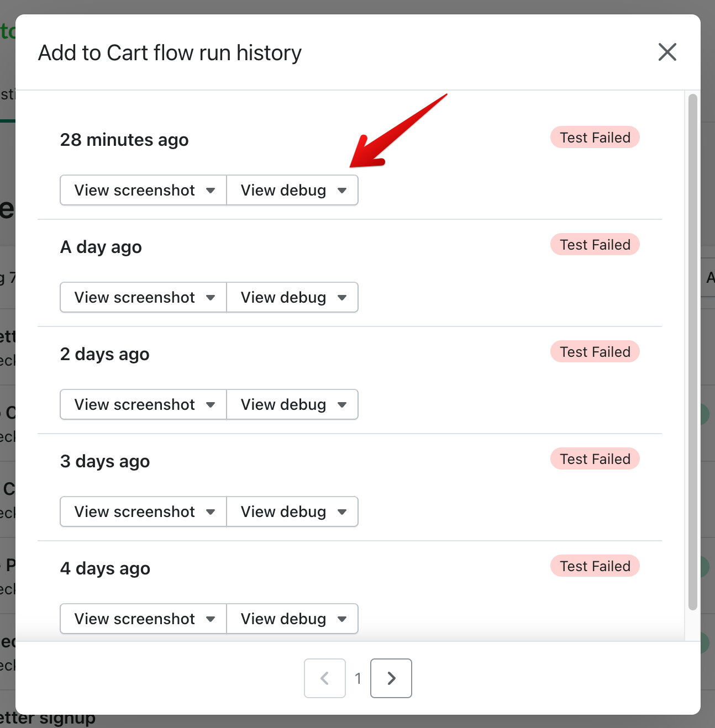The width and height of the screenshot is (715, 728).
Task: Click the current page number 1
Action: 358,678
